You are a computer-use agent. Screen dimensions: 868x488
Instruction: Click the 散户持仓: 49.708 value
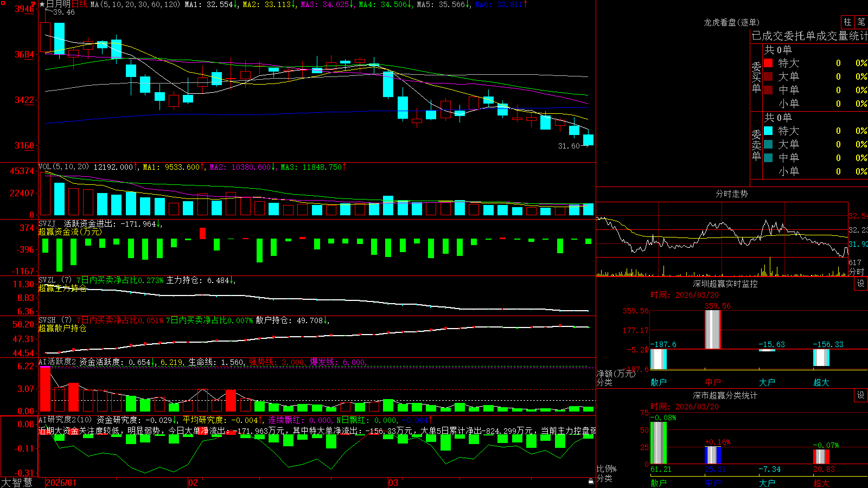[292, 320]
